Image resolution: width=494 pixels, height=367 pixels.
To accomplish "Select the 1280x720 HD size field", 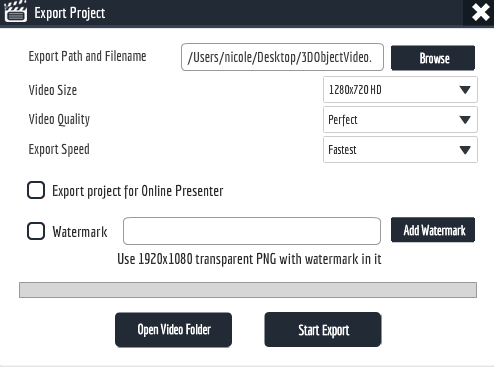I will [x=400, y=89].
